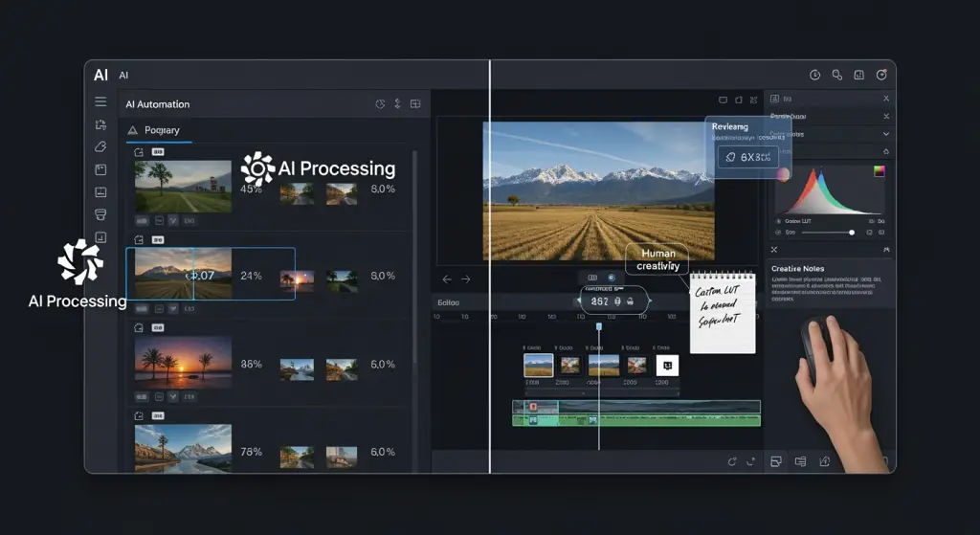Click the up arrow expander above the histogram
Screen dimensions: 980x535
click(x=885, y=151)
